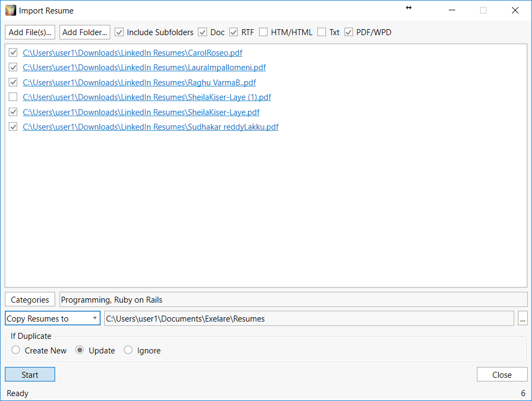Expand the Copy Resumes to dropdown

(x=52, y=318)
